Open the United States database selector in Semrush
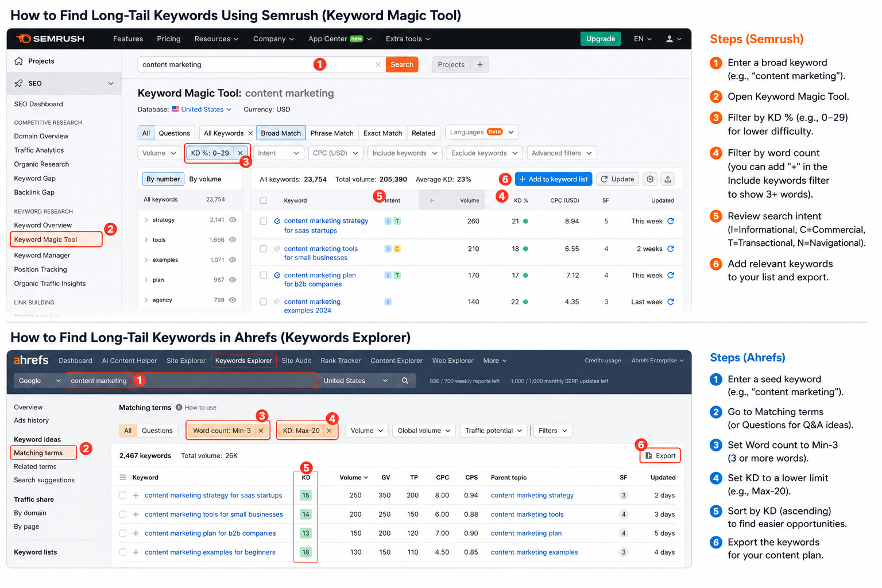This screenshot has width=882, height=588. (x=202, y=110)
